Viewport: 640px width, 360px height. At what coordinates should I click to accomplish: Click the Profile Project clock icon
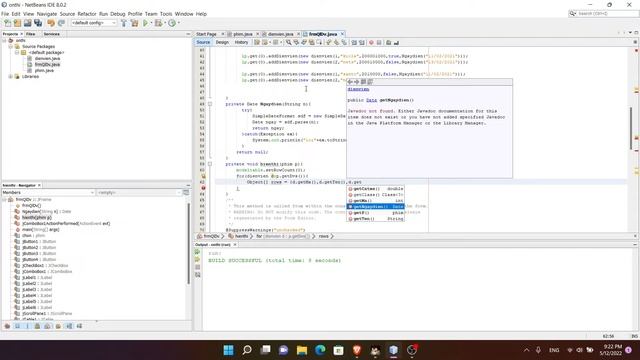[172, 23]
